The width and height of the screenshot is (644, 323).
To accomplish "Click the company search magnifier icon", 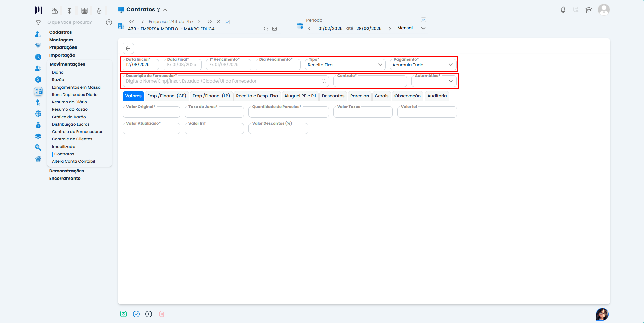I will (x=266, y=29).
